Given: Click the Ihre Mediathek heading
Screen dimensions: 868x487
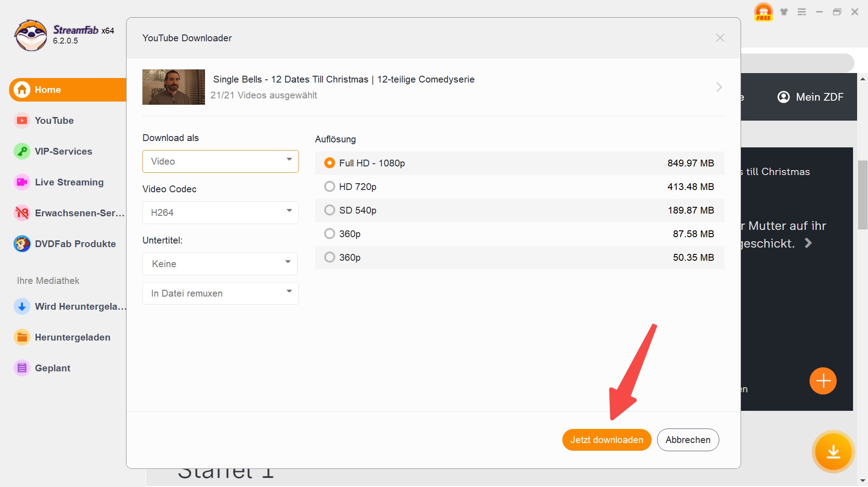Looking at the screenshot, I should coord(48,281).
